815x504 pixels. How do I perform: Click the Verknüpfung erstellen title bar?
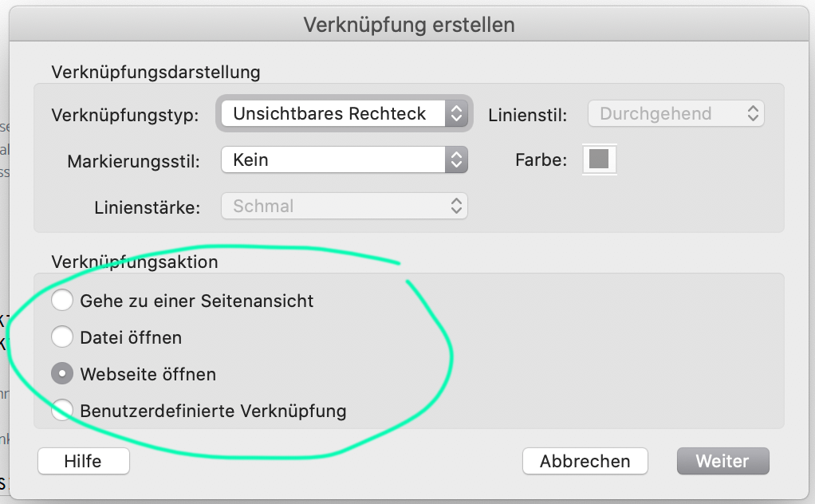[x=409, y=25]
